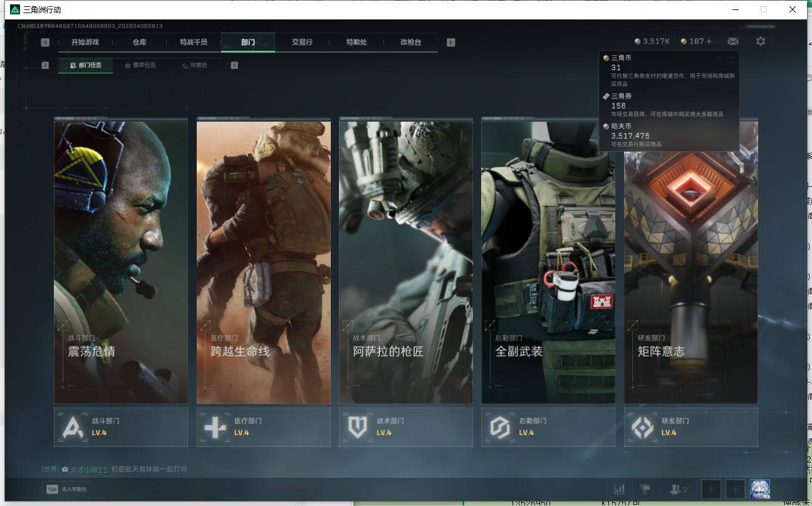Viewport: 812px width, 506px height.
Task: Open the 交易行 tab
Action: pos(302,42)
